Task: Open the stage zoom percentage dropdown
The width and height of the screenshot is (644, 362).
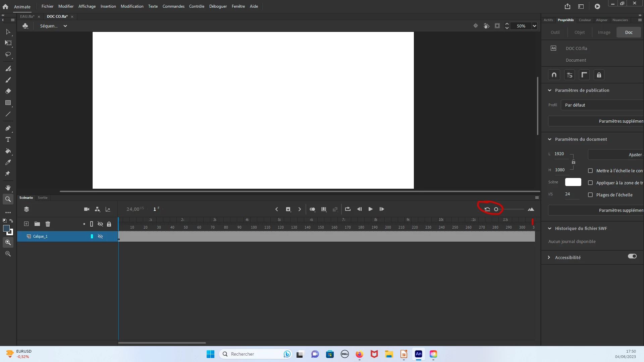Action: point(534,26)
